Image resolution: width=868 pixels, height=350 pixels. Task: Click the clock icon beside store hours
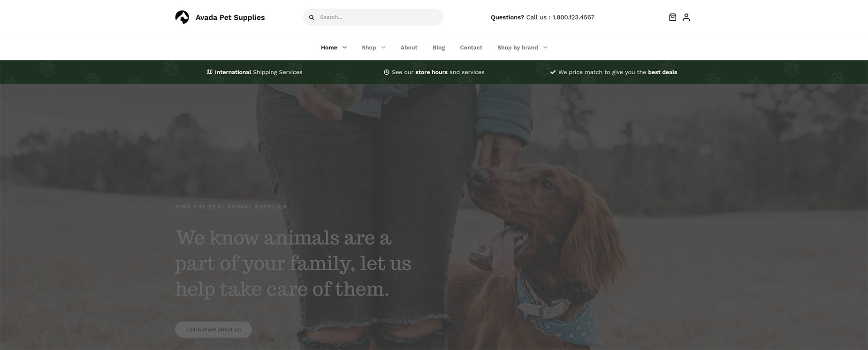coord(387,72)
